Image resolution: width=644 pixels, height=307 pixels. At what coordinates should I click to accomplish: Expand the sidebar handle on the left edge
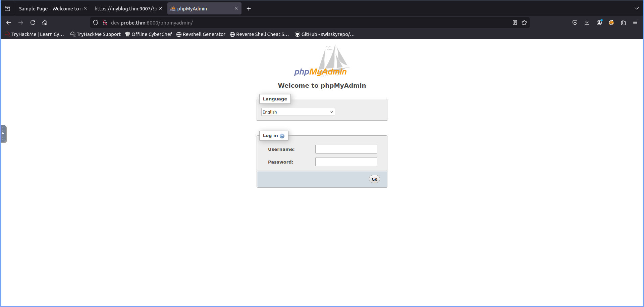3,134
